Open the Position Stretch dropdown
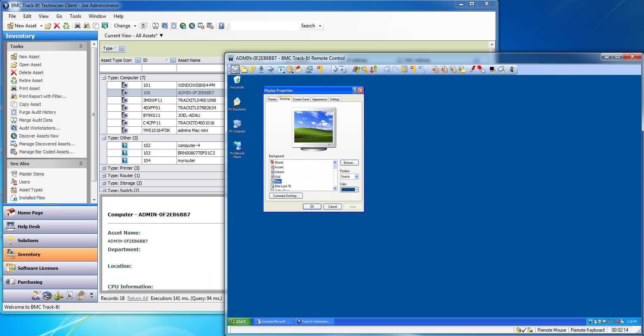Screen dimensions: 644x336 click(356, 177)
